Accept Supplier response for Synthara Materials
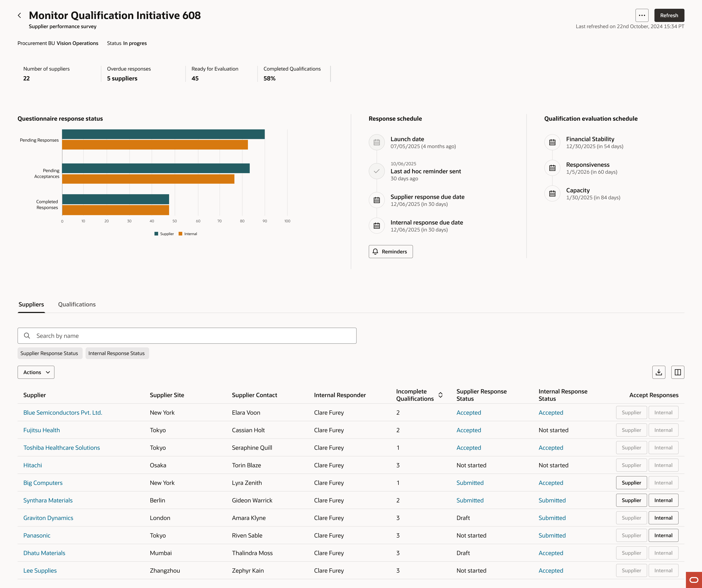702x588 pixels. pos(631,500)
